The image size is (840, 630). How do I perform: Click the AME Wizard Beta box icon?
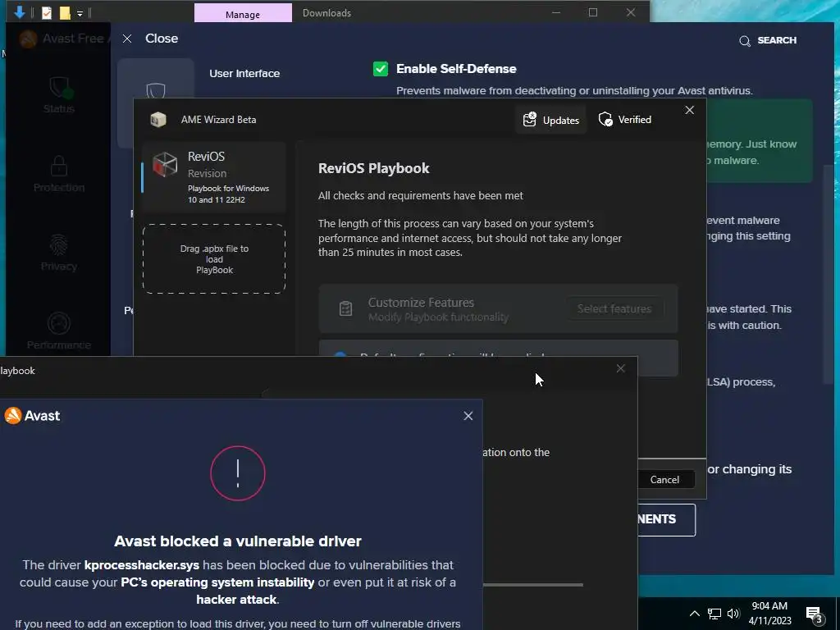158,120
